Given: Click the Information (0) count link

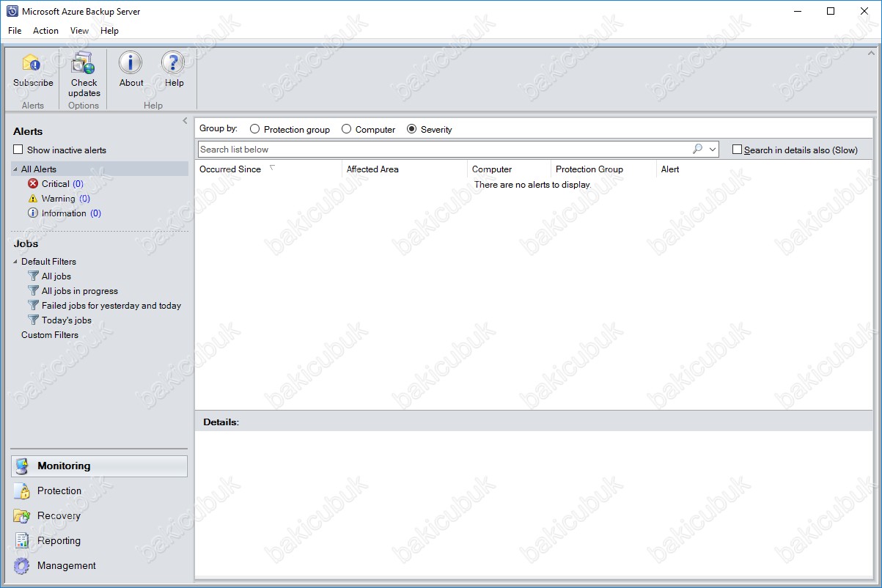Looking at the screenshot, I should coord(95,213).
